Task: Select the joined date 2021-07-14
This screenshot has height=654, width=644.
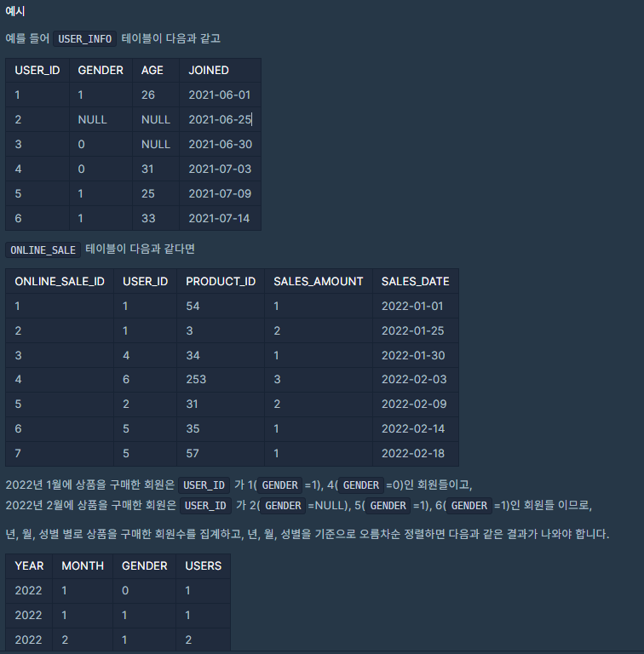Action: point(219,218)
